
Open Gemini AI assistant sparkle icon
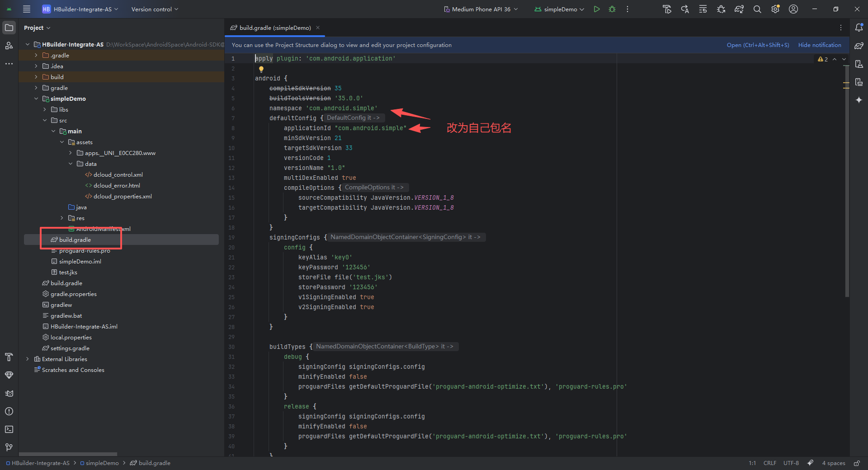(859, 100)
